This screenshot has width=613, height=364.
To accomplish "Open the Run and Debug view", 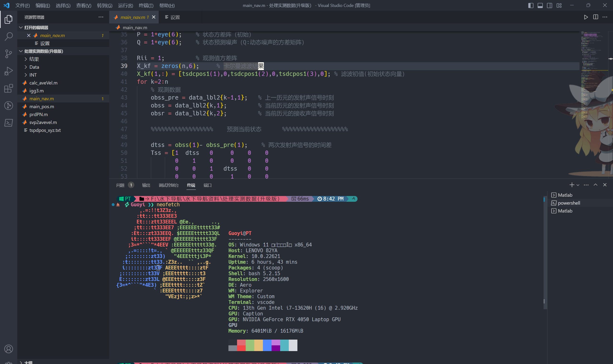I will coord(8,71).
